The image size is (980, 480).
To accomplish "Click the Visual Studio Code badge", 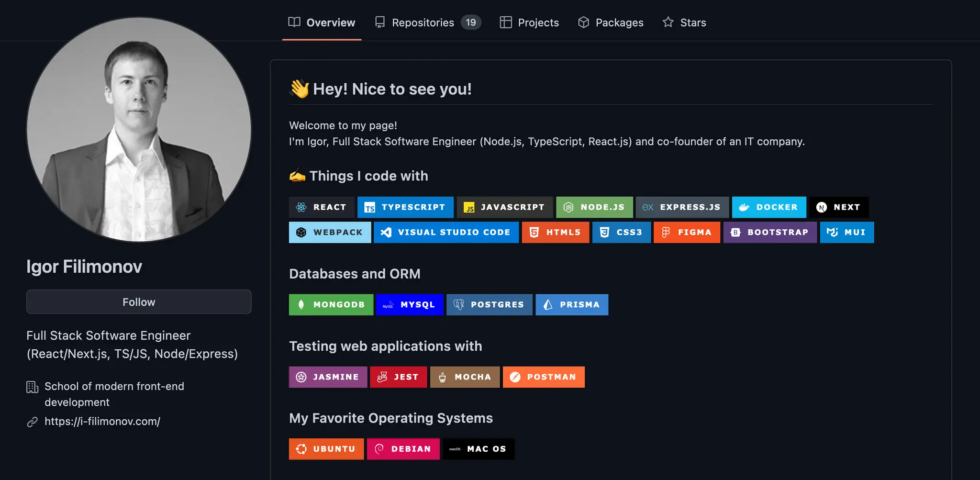I will coord(446,232).
